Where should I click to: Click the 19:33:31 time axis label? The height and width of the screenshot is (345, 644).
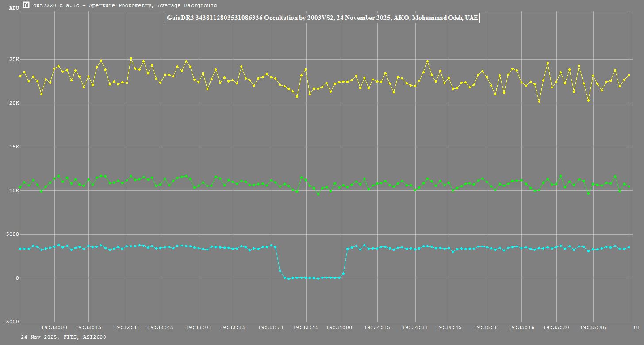271,328
